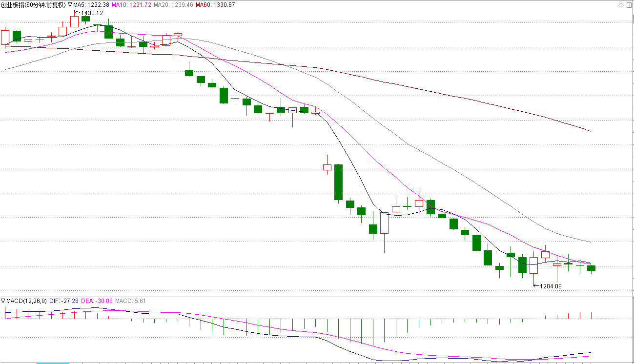Click the DEA: -30.08 value
This screenshot has width=634, height=364.
point(97,301)
